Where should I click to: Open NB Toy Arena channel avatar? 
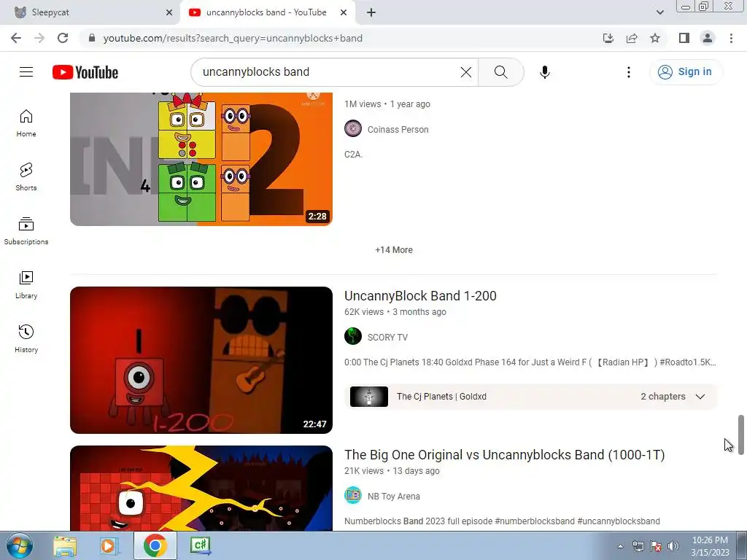(x=353, y=495)
